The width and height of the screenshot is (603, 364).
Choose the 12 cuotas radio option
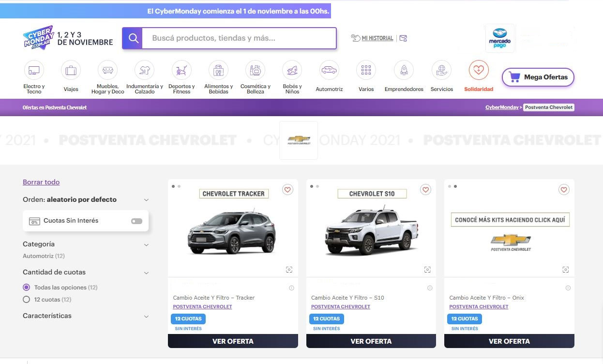27,300
